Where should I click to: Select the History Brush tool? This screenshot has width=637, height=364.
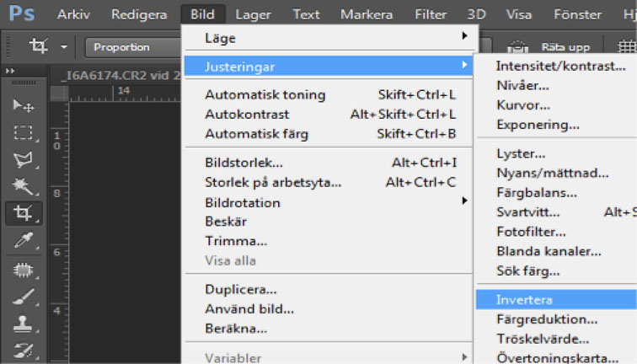(x=23, y=351)
